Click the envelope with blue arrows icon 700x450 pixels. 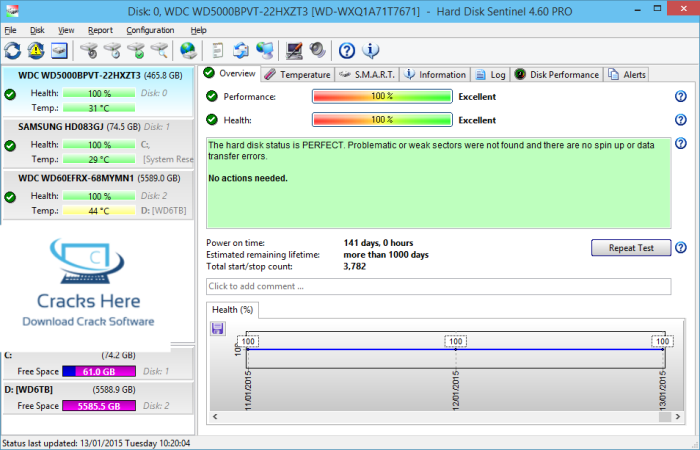coord(241,50)
